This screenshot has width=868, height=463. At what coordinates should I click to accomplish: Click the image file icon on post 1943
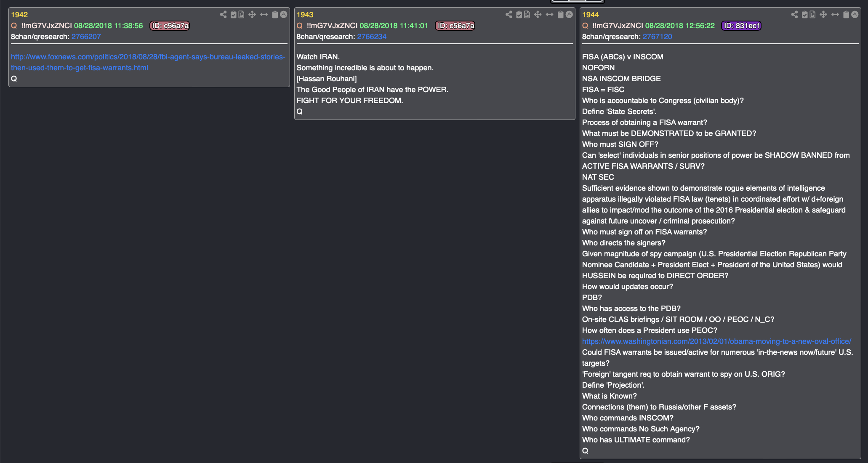527,15
